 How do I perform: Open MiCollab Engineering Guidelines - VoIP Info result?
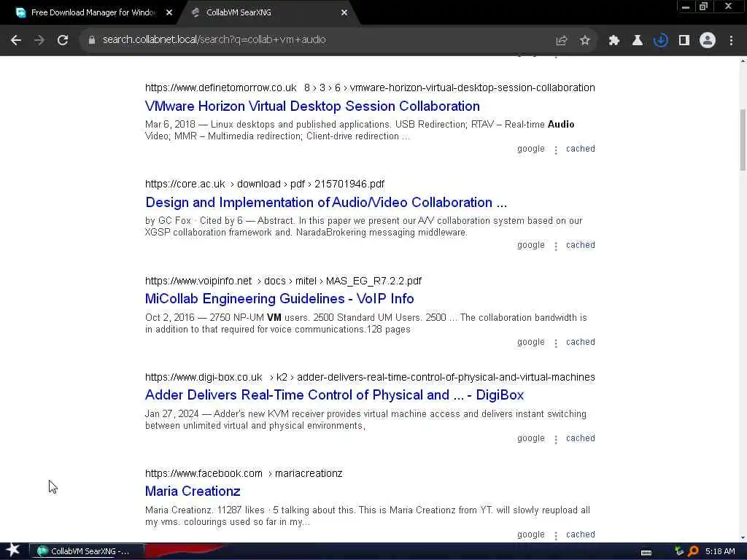[279, 298]
